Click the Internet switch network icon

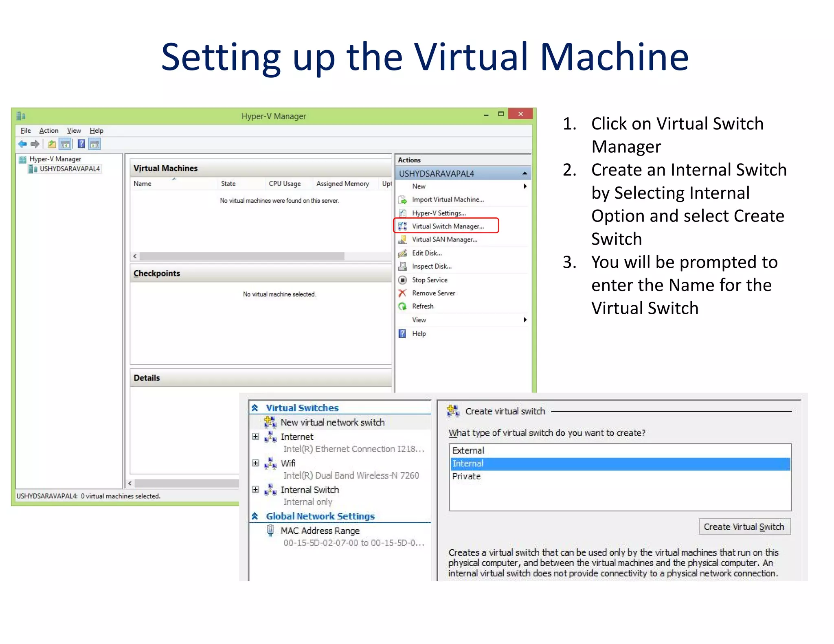(x=270, y=437)
